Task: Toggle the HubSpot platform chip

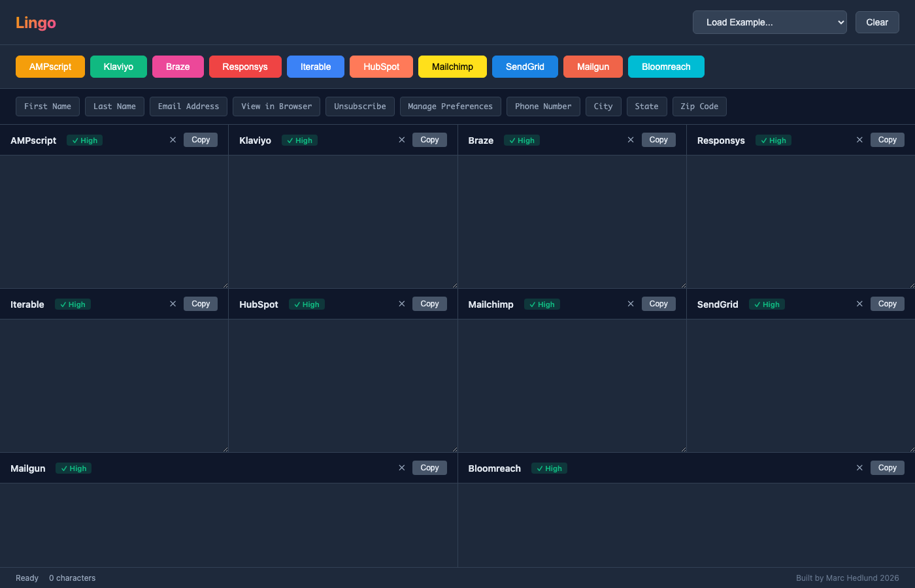Action: coord(381,67)
